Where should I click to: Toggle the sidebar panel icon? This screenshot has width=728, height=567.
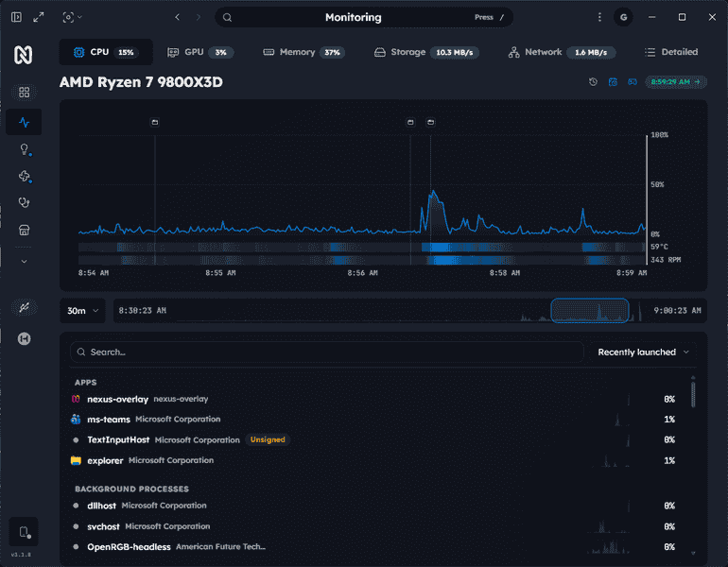pos(16,17)
